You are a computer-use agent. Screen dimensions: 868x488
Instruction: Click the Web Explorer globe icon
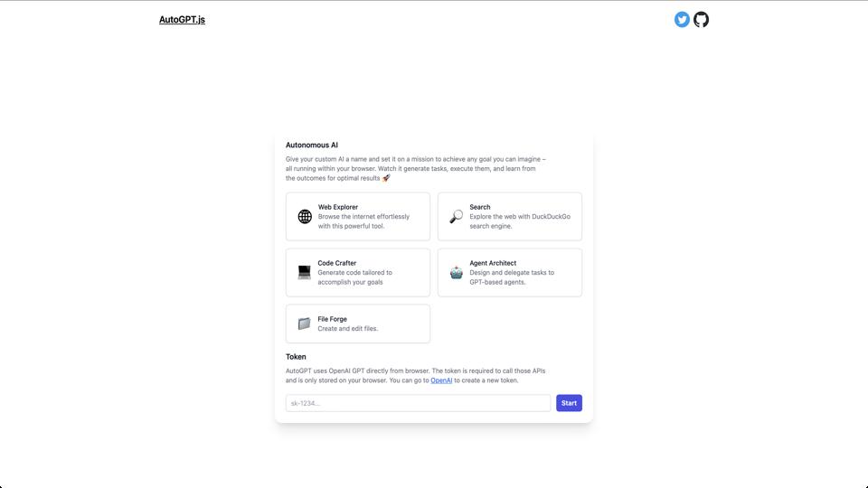[x=305, y=217]
